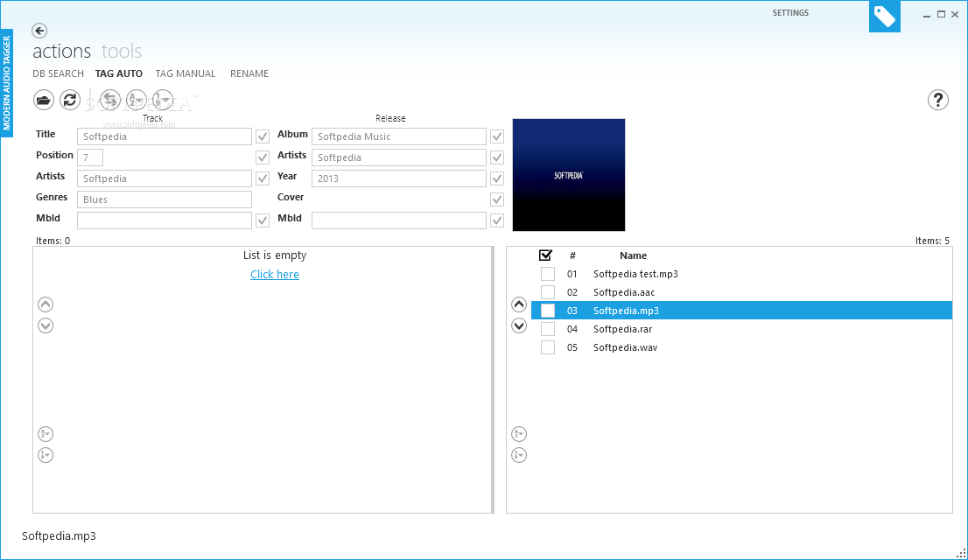The height and width of the screenshot is (560, 968).
Task: Click the Name column header
Action: pyautogui.click(x=634, y=255)
